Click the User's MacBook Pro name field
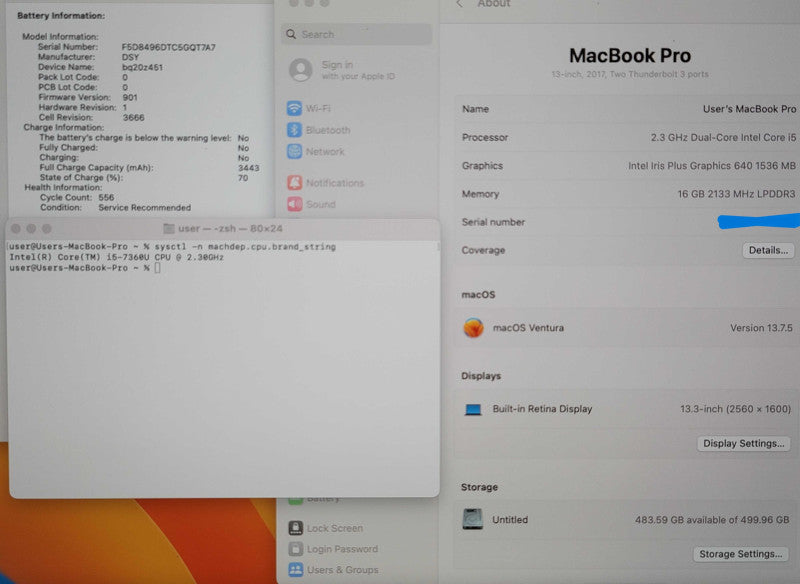 tap(749, 109)
